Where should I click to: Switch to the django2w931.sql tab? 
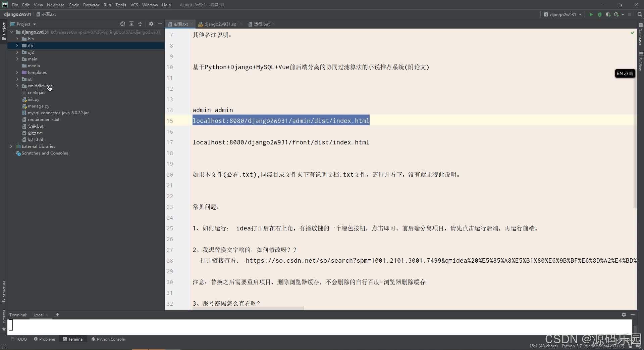220,24
